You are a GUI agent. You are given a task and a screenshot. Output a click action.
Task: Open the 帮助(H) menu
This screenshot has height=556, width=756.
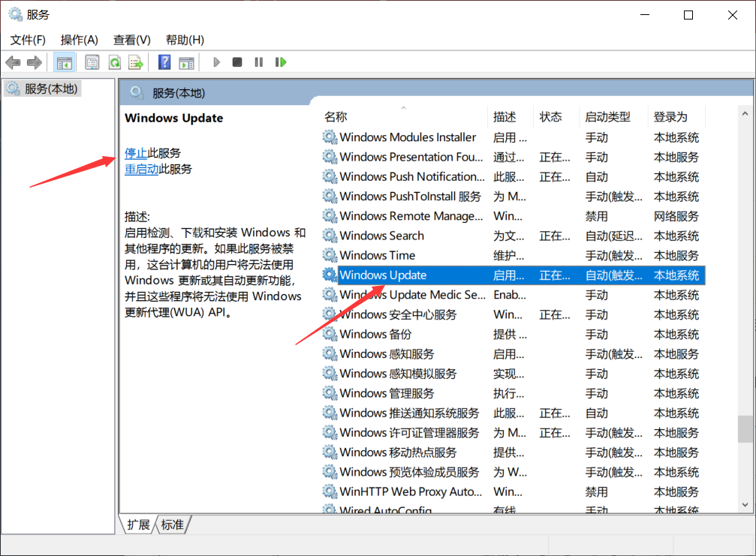pos(185,40)
